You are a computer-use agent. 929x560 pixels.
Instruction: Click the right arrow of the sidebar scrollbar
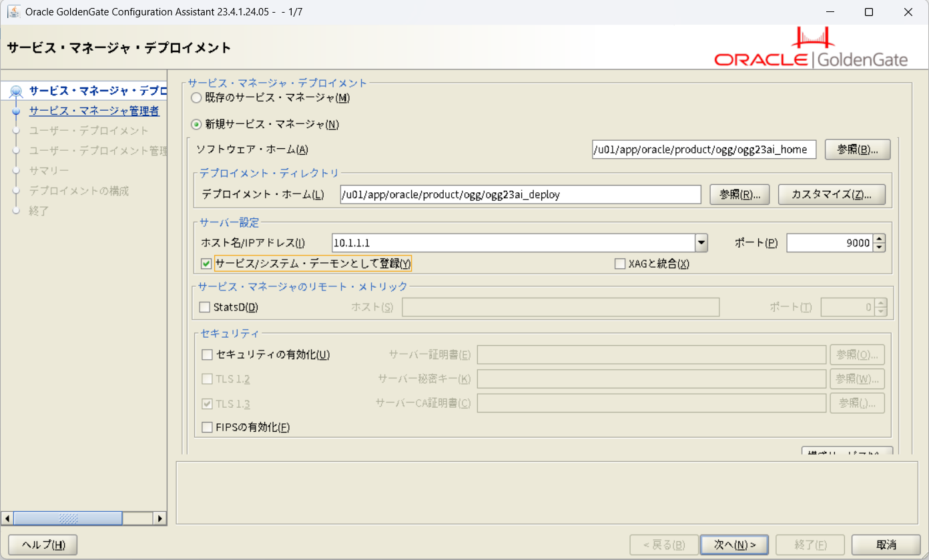(x=160, y=518)
